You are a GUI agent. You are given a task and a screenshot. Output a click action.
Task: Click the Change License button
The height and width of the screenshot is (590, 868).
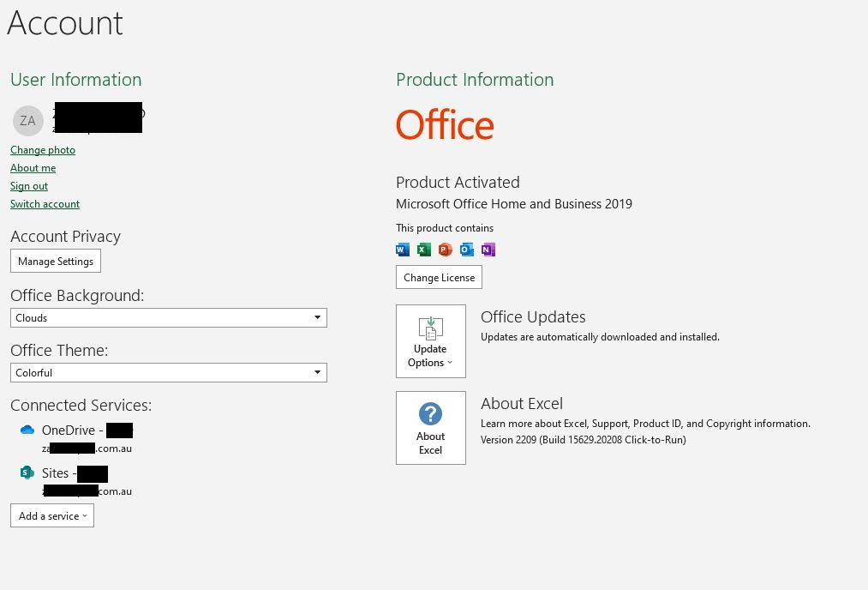tap(439, 277)
